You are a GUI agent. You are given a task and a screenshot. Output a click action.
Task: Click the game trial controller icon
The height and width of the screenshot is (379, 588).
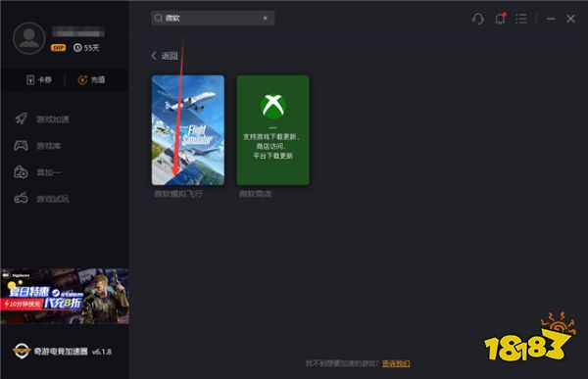pos(21,198)
